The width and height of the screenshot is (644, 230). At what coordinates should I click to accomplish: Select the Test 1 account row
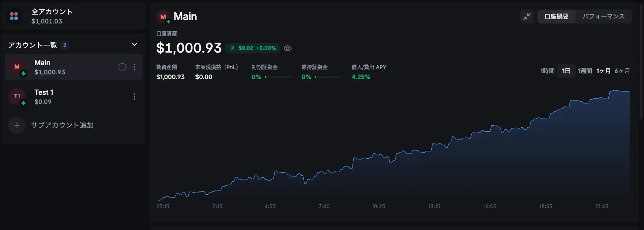coord(65,97)
